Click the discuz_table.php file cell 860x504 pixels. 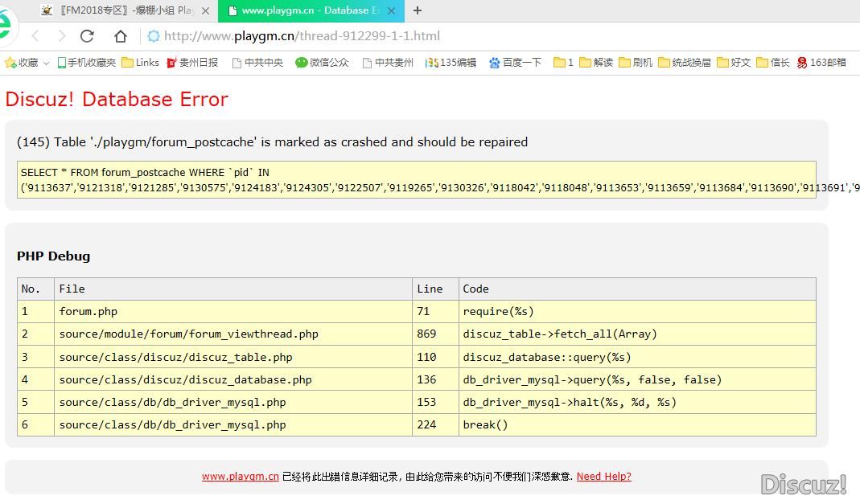tap(233, 357)
